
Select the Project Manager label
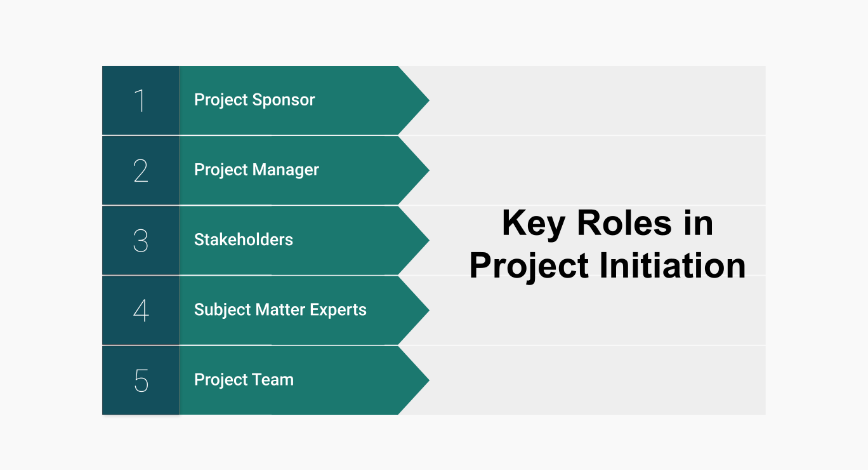[x=256, y=170]
